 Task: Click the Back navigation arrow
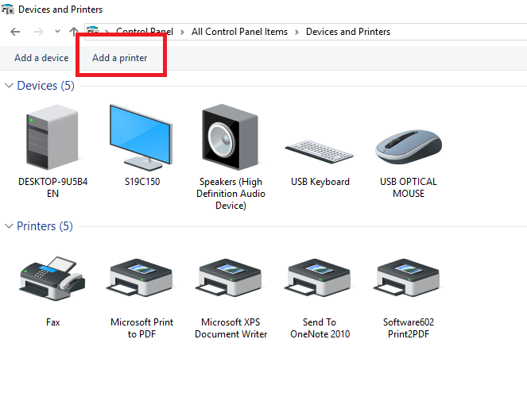pyautogui.click(x=15, y=32)
